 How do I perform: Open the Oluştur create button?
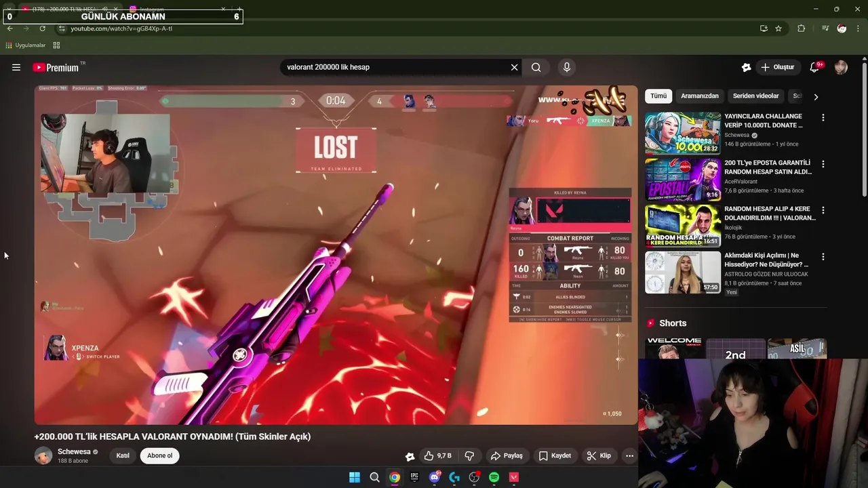click(x=778, y=67)
